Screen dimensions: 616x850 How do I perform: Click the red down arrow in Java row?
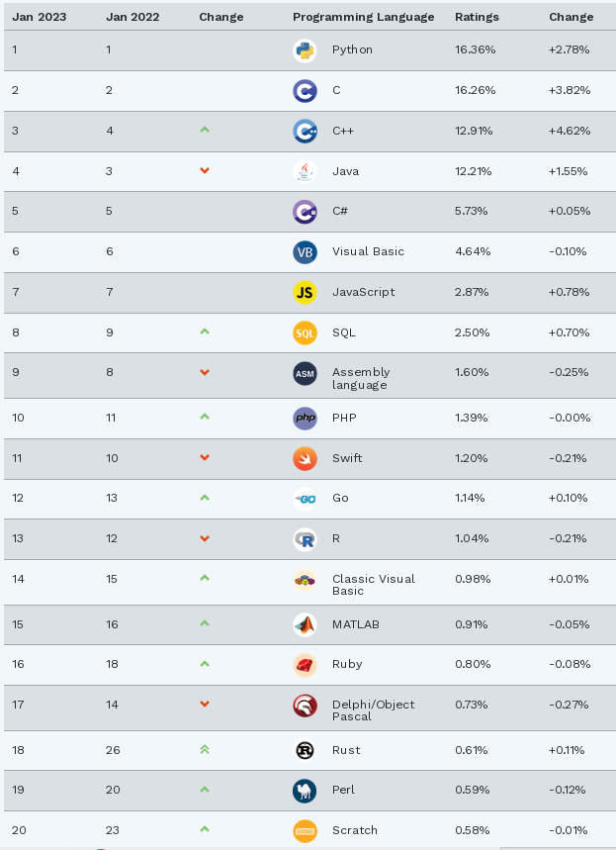pos(205,170)
